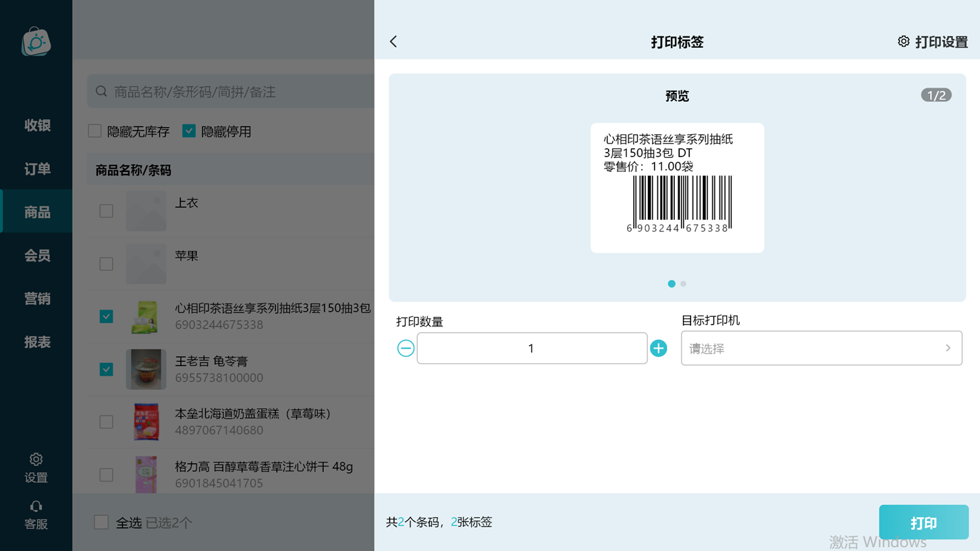
Task: Click the 已选2个 selection count
Action: pos(169,523)
